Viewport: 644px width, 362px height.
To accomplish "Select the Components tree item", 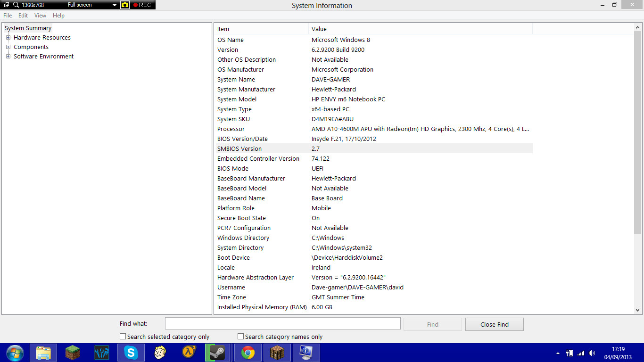I will coord(31,47).
